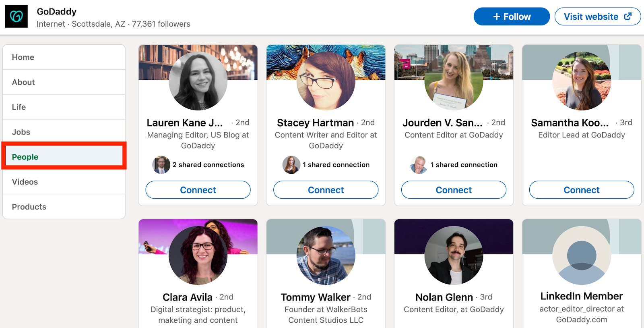Click the shared connection avatar under Jourden V.

[x=419, y=164]
